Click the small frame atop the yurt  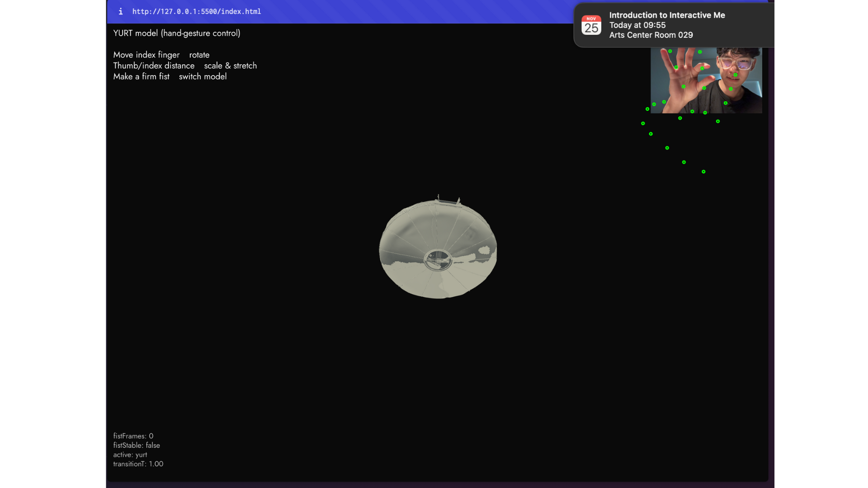tap(448, 201)
